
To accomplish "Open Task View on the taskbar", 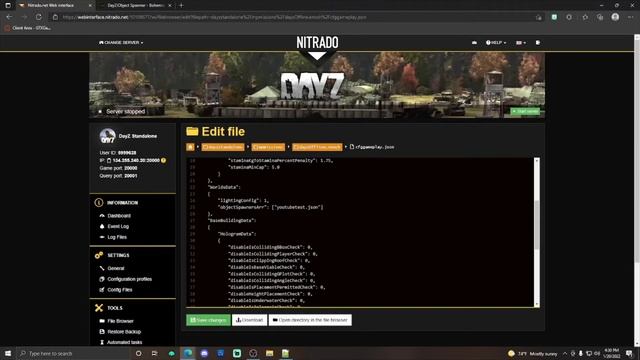I will (x=154, y=353).
